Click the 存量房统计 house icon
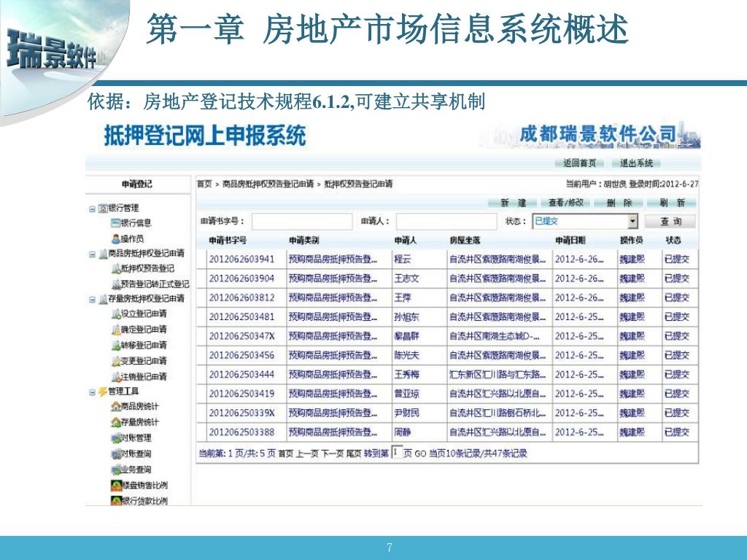This screenshot has height=560, width=747. (115, 422)
